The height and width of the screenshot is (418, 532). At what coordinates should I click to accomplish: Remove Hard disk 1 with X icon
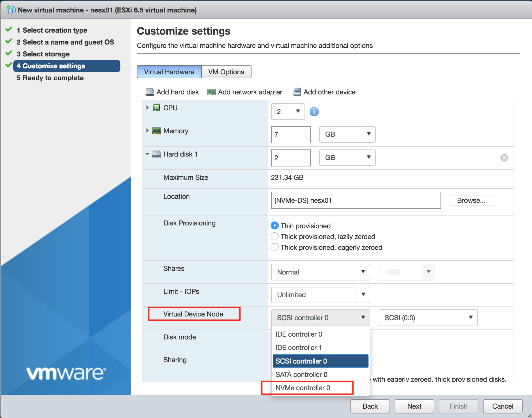[x=504, y=158]
